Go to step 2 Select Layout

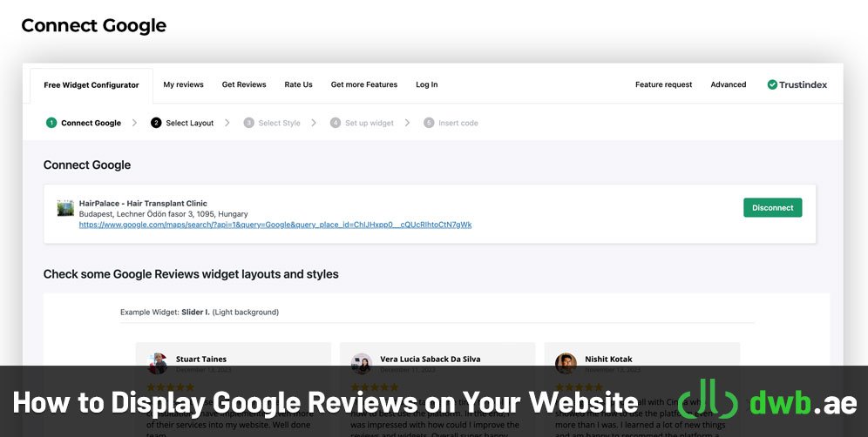182,123
